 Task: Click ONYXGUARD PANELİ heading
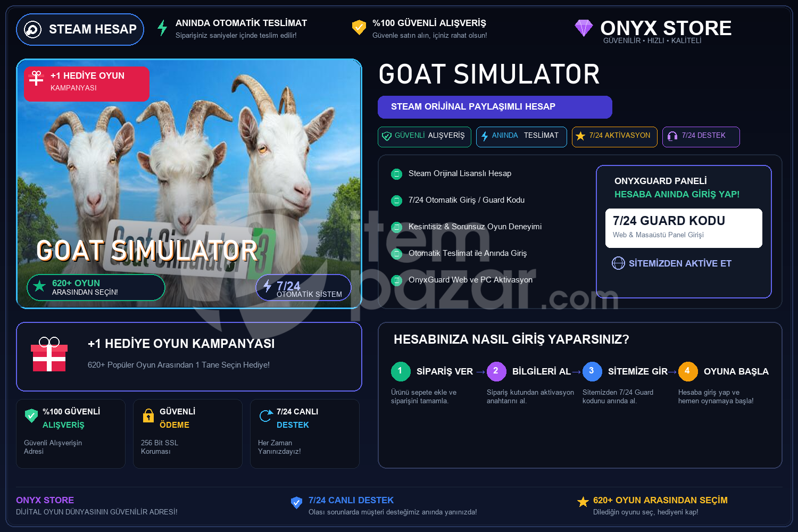point(661,181)
